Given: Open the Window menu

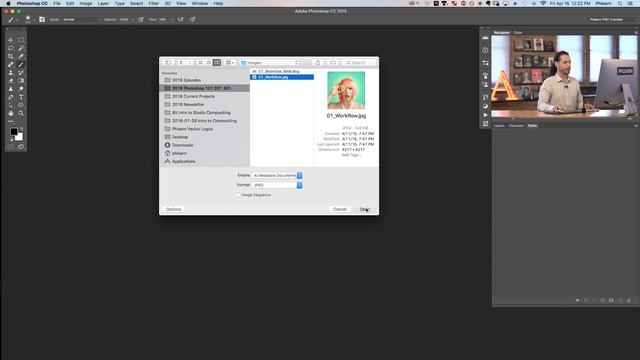Looking at the screenshot, I should click(200, 3).
